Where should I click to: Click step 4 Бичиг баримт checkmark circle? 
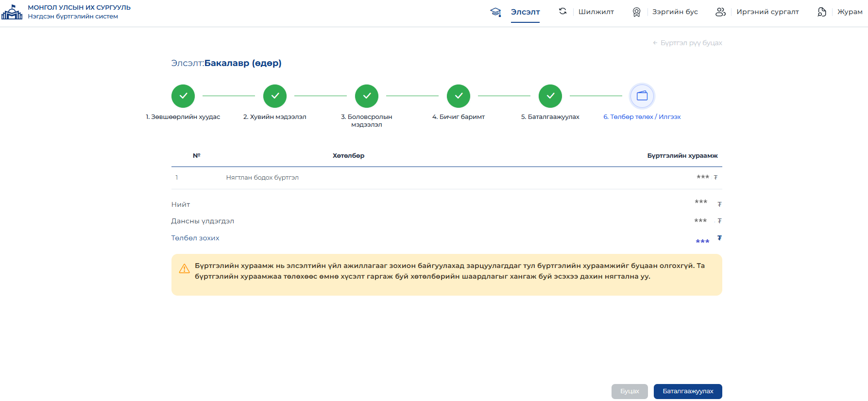459,96
